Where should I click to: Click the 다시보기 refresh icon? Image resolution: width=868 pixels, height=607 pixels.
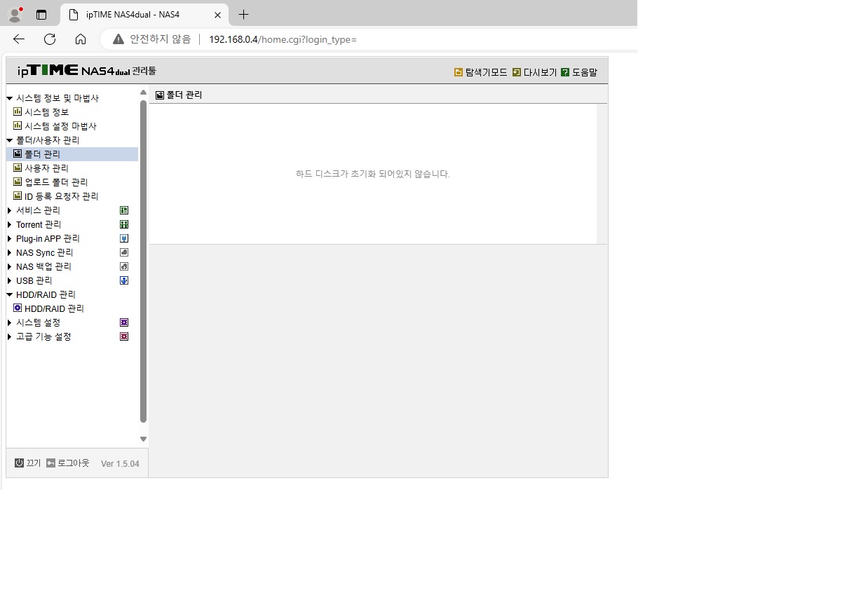pos(517,72)
